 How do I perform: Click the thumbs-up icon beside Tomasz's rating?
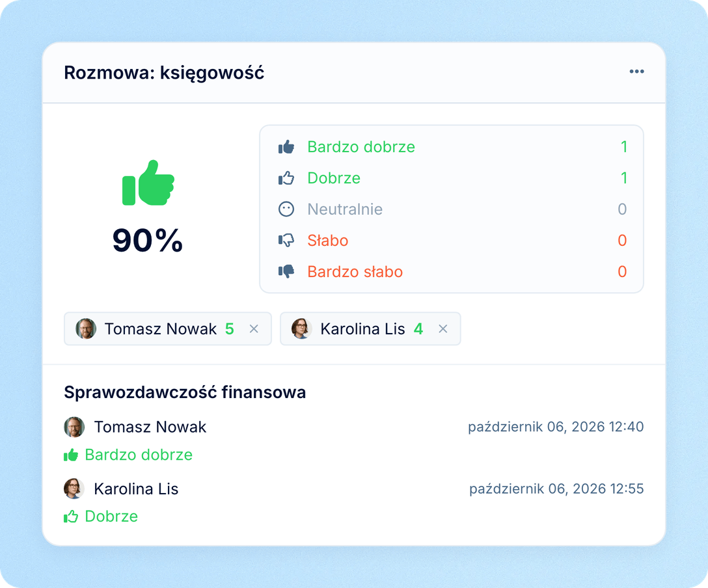71,455
